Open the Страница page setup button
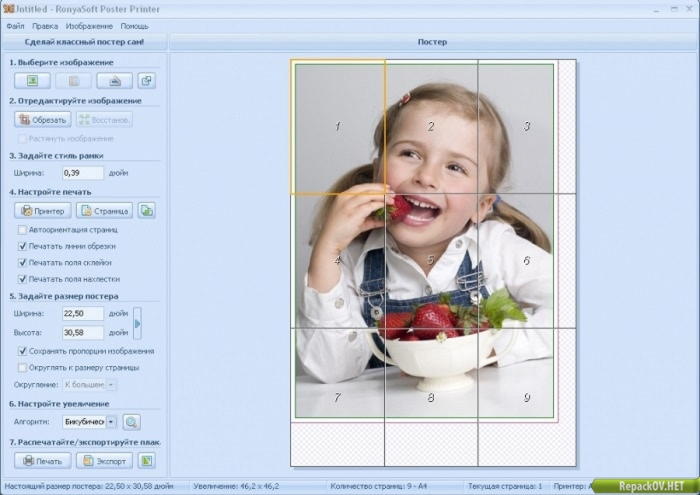 click(104, 210)
